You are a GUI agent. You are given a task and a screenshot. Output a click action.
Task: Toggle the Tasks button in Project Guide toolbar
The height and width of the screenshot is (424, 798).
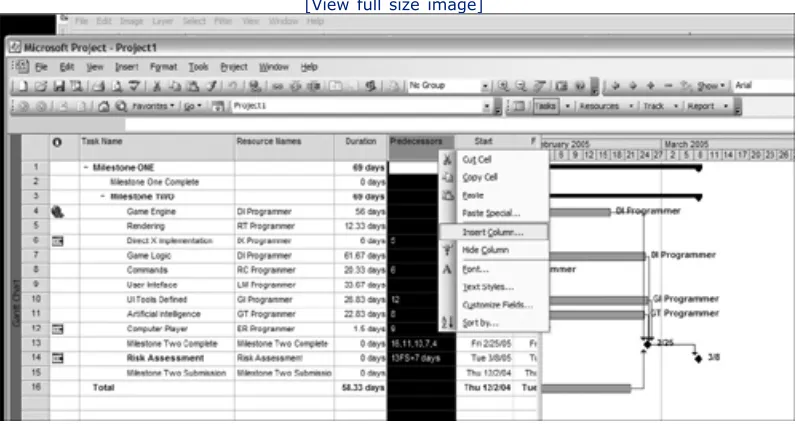(546, 106)
